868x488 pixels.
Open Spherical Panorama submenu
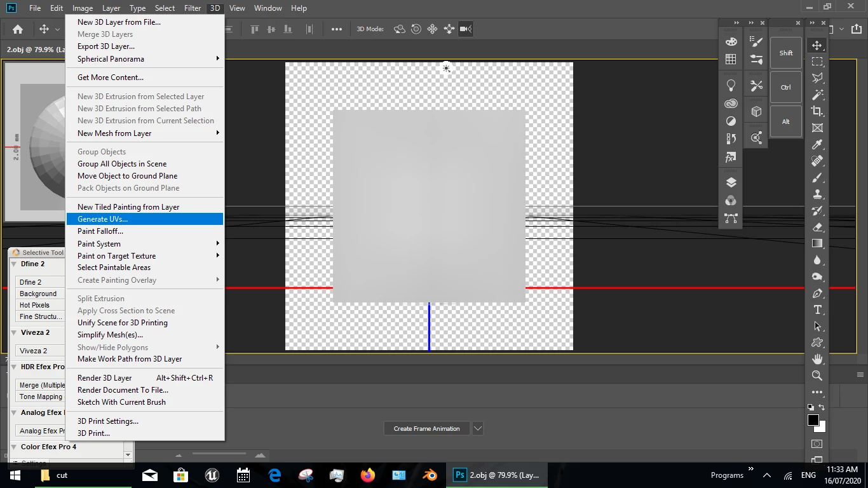[x=145, y=59]
